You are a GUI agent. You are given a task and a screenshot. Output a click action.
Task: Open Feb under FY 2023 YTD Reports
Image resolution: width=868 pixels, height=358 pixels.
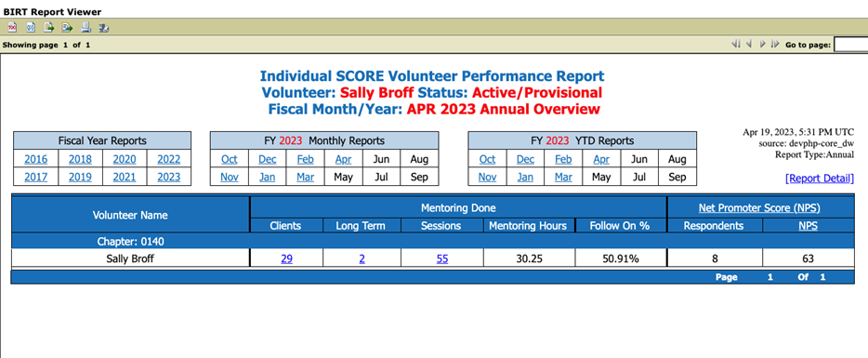pyautogui.click(x=563, y=160)
